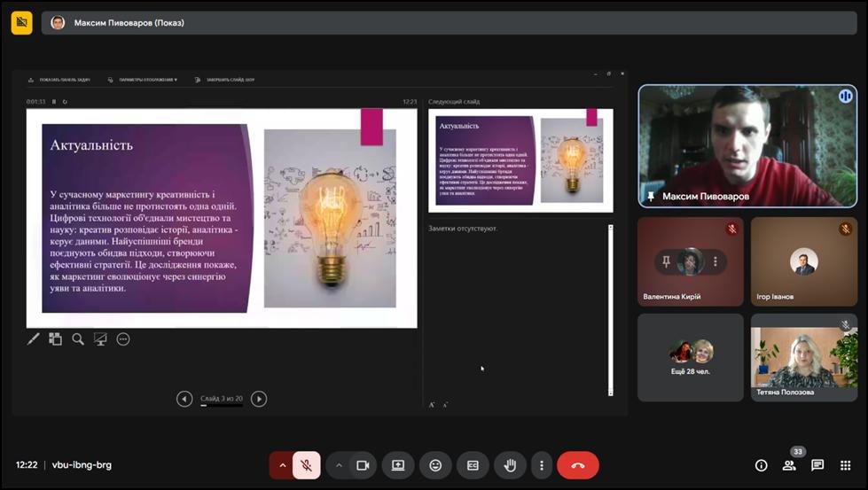This screenshot has height=490, width=868.
Task: Open more slideshow options ellipsis
Action: (123, 338)
